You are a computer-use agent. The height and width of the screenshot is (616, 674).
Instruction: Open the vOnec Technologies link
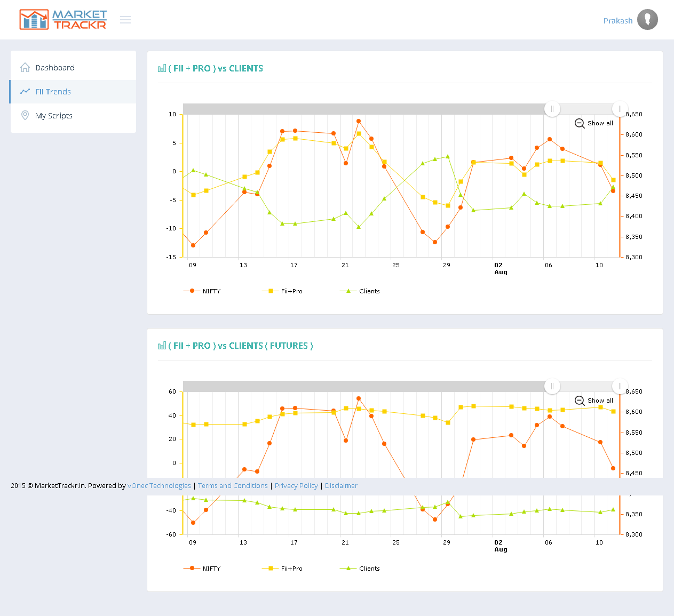pos(159,486)
